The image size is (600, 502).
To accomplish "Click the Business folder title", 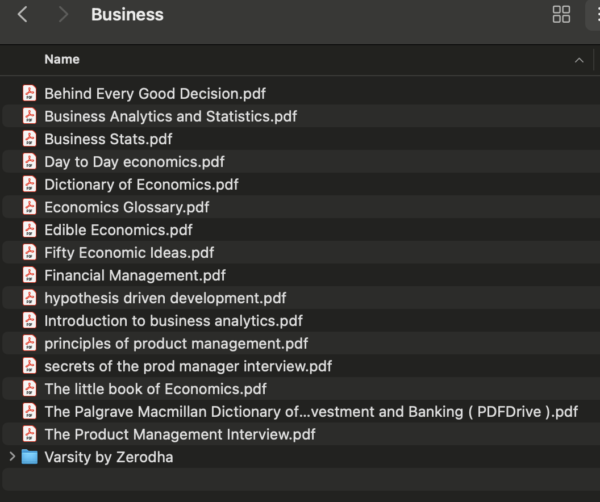I will (x=127, y=15).
